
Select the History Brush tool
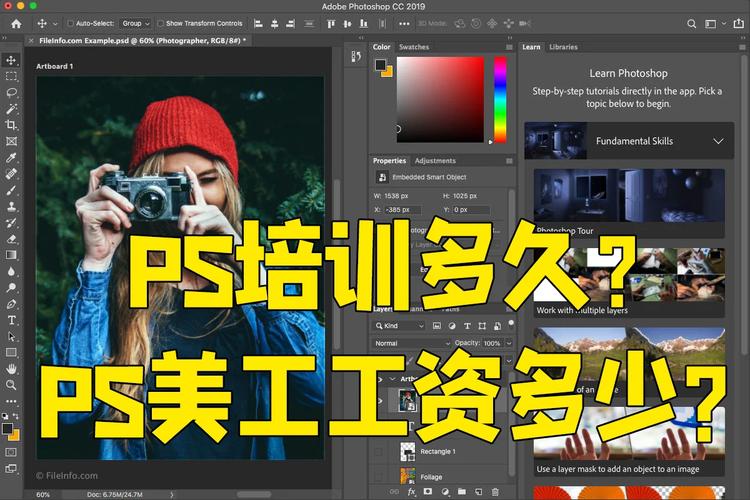(11, 222)
